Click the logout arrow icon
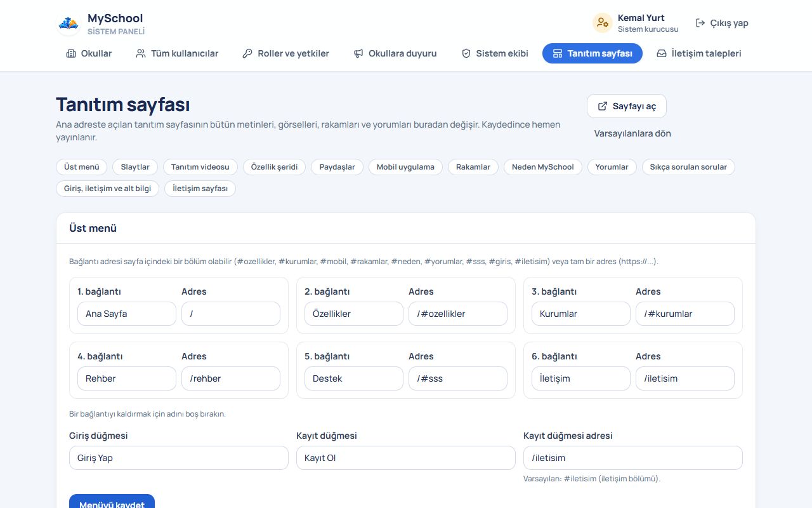Image resolution: width=812 pixels, height=508 pixels. tap(700, 23)
